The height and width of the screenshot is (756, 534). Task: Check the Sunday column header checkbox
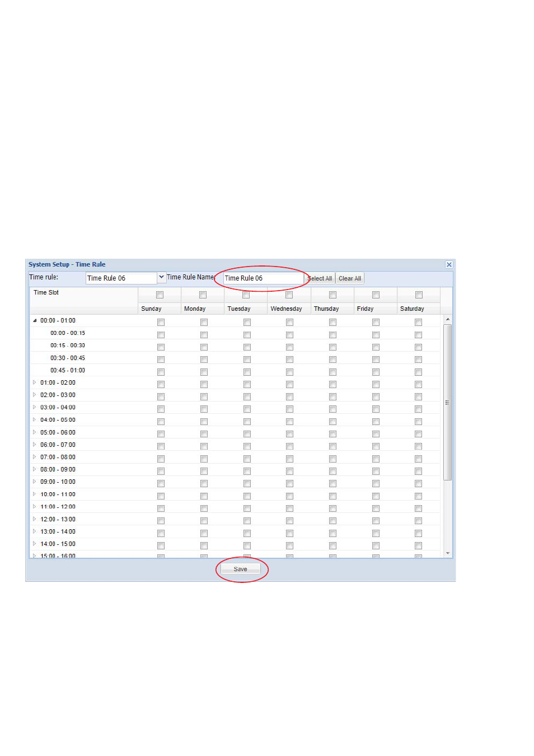tap(160, 295)
